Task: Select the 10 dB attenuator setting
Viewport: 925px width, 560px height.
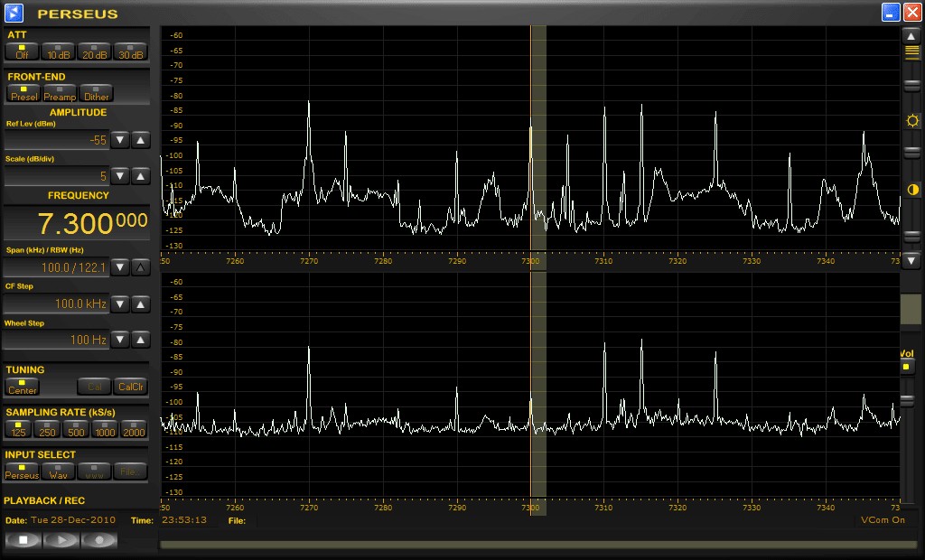Action: pos(59,51)
